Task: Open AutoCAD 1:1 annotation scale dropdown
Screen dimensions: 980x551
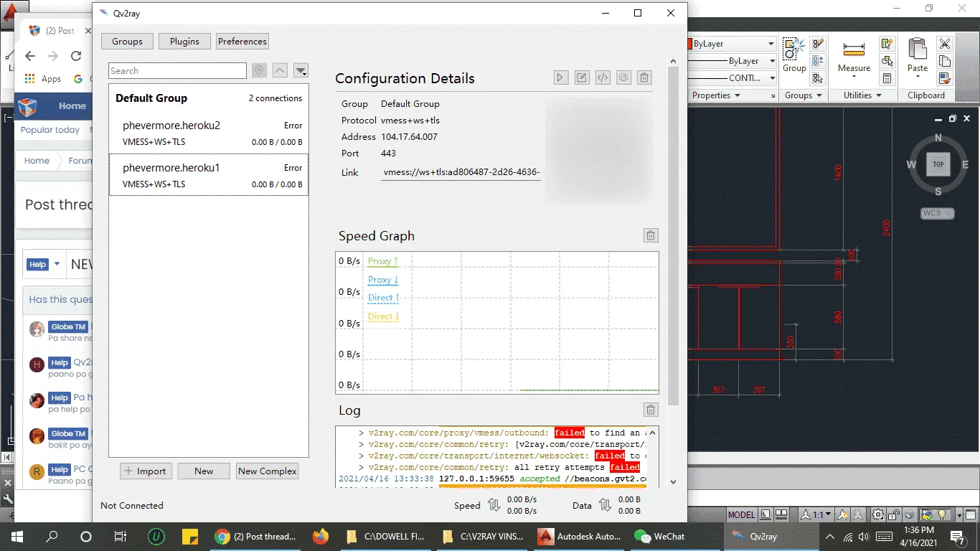Action: (x=817, y=515)
